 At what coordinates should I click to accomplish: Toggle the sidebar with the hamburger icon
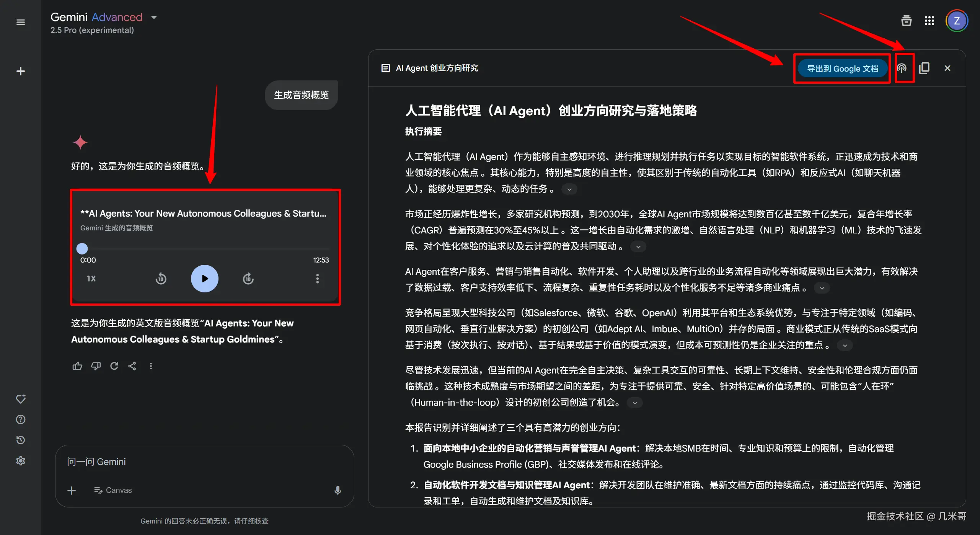(x=20, y=22)
